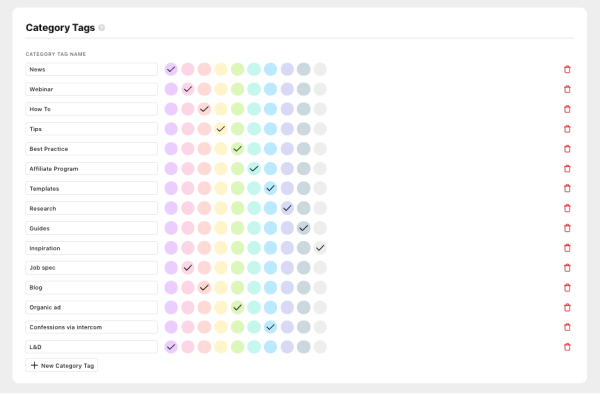Add a New Category Tag
Screen dimensions: 600x394
pos(62,365)
